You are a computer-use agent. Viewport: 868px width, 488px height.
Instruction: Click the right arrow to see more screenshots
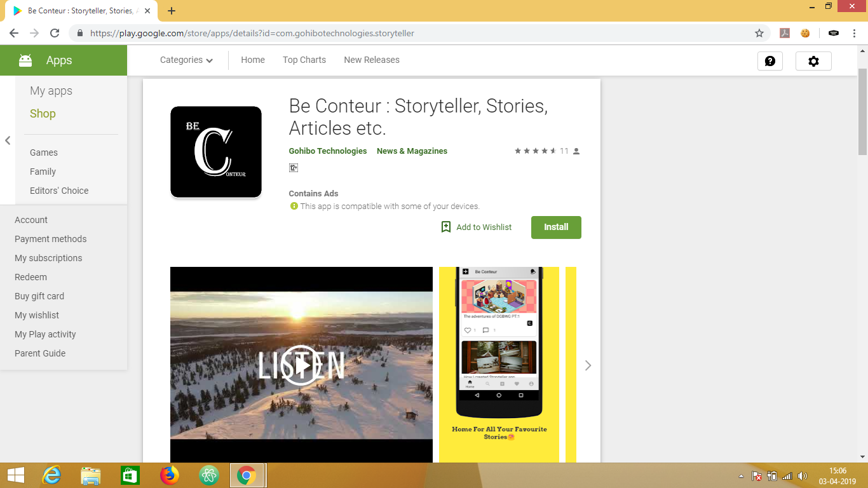(588, 365)
